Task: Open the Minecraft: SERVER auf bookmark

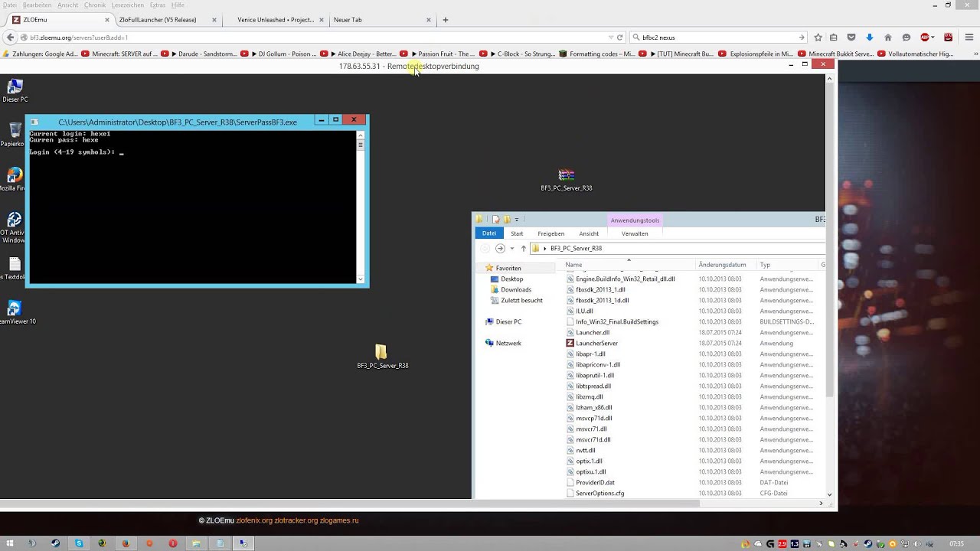Action: pos(119,54)
